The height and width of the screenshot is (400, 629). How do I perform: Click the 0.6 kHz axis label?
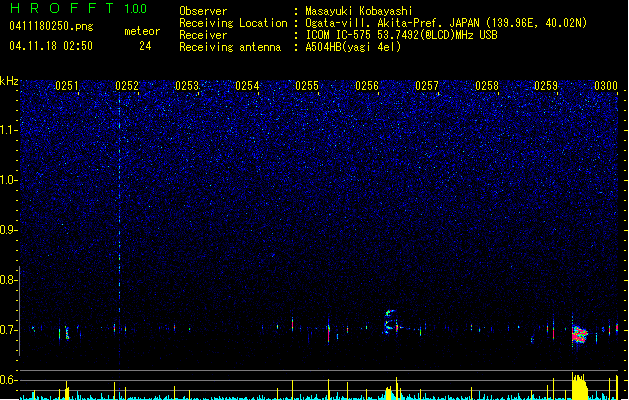tap(9, 380)
